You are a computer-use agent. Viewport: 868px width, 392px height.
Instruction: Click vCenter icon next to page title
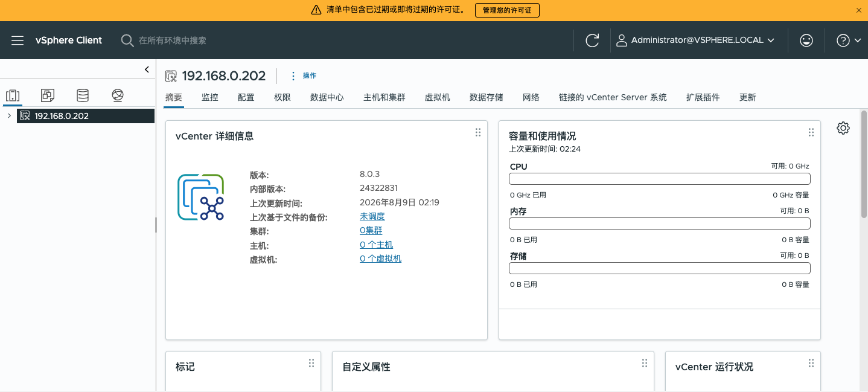click(x=171, y=76)
